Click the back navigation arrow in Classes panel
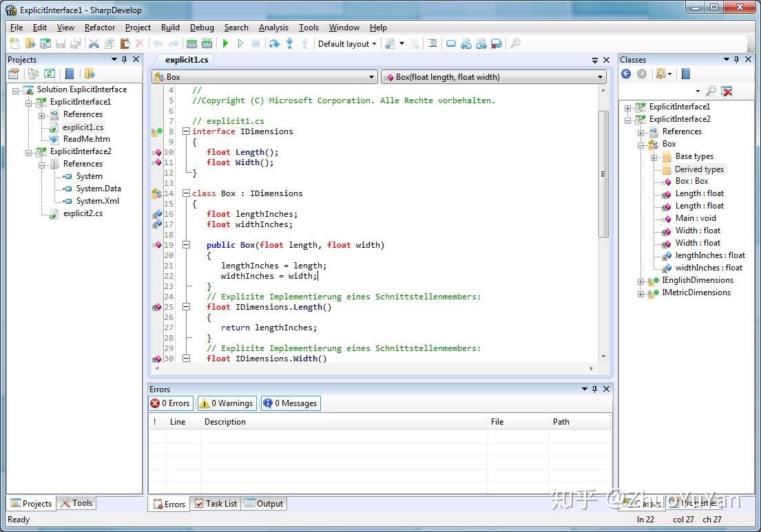 [625, 74]
